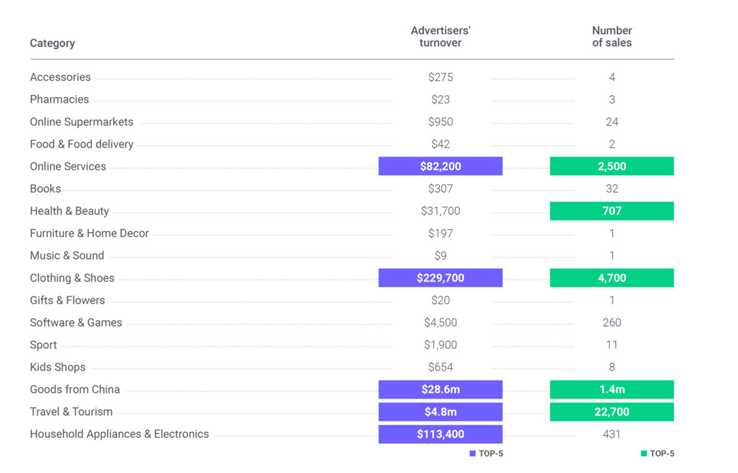Click the purple TOP-5 legend swatch
The height and width of the screenshot is (473, 738).
click(x=473, y=454)
